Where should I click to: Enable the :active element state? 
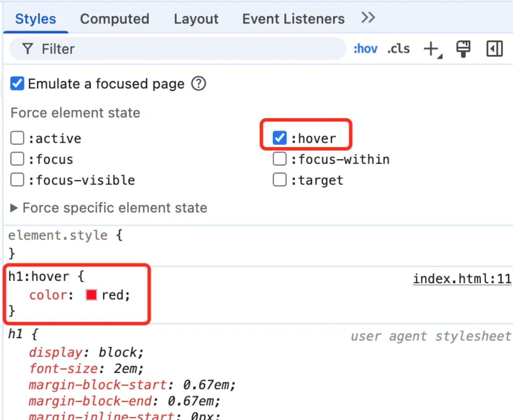tap(17, 138)
